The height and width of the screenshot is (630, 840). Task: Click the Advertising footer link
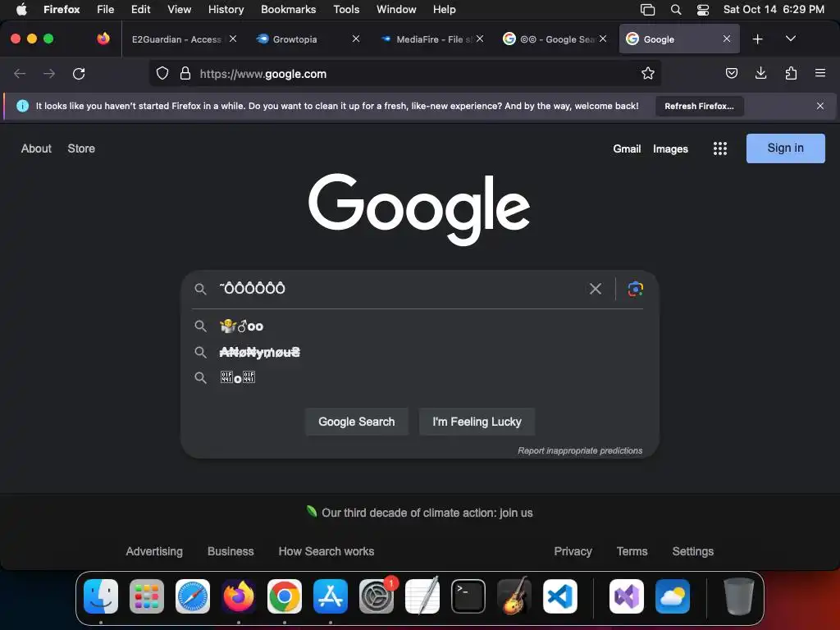tap(154, 551)
